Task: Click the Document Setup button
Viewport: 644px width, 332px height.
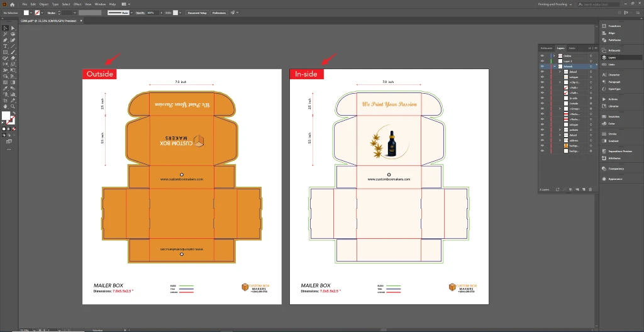Action: pos(197,13)
